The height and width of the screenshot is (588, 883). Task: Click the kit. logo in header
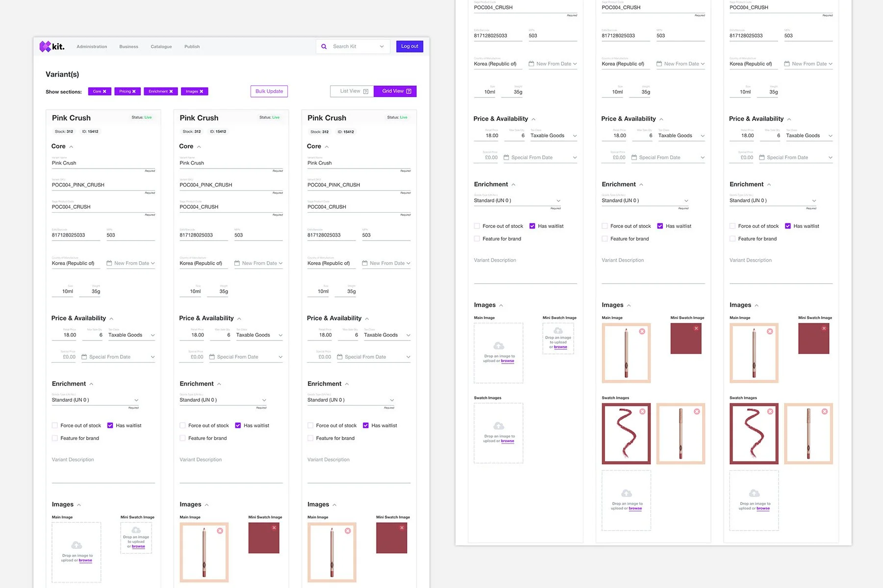52,47
